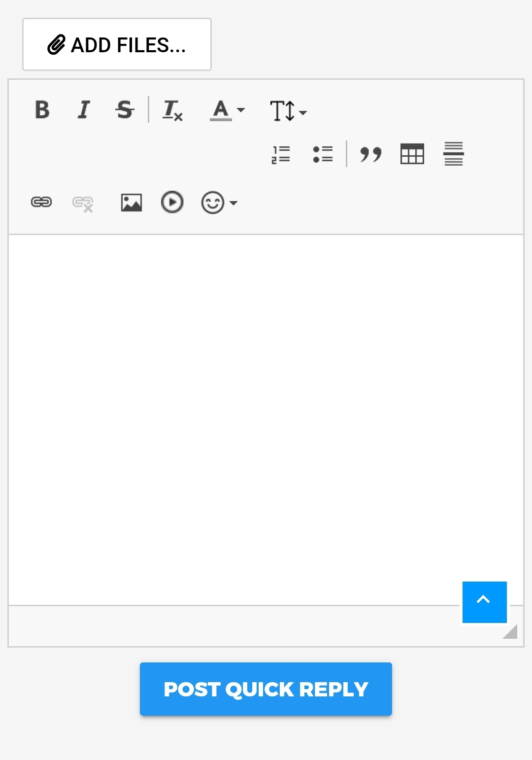Toggle strikethrough formatting
Viewport: 532px width, 760px height.
coord(125,109)
